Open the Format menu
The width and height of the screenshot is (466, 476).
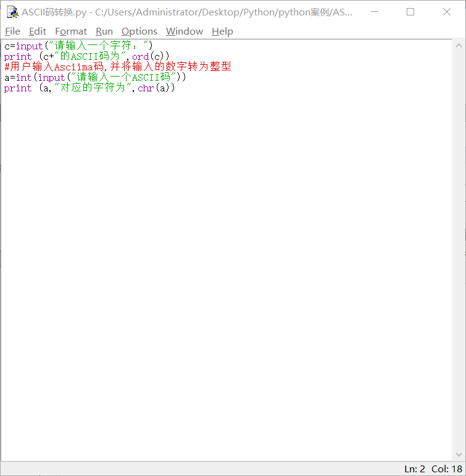click(x=71, y=31)
